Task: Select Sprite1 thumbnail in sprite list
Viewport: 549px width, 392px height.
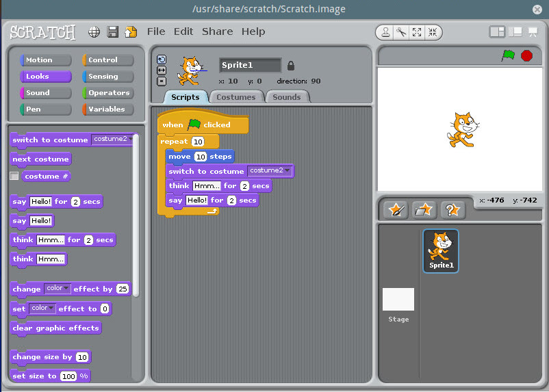Action: coord(441,251)
